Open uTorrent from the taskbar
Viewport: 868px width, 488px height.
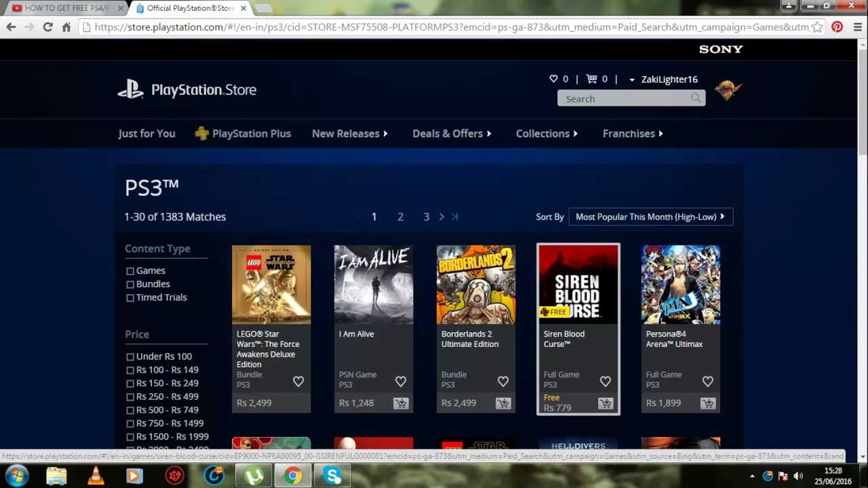254,476
